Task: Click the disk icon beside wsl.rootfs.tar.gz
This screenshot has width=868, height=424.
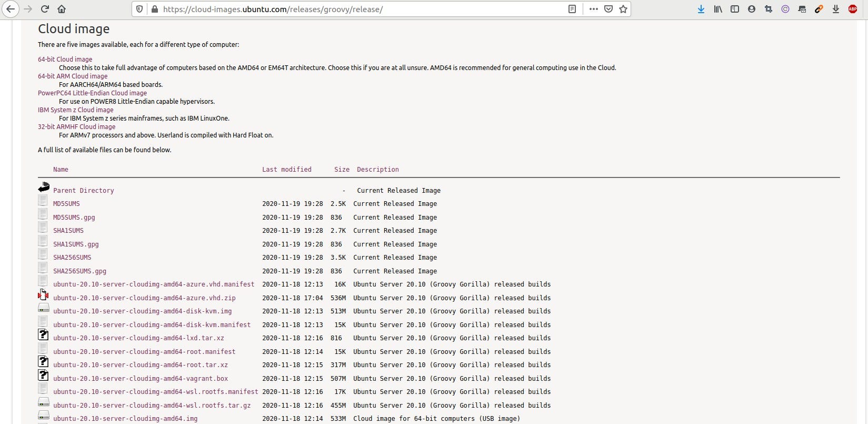Action: click(x=44, y=402)
